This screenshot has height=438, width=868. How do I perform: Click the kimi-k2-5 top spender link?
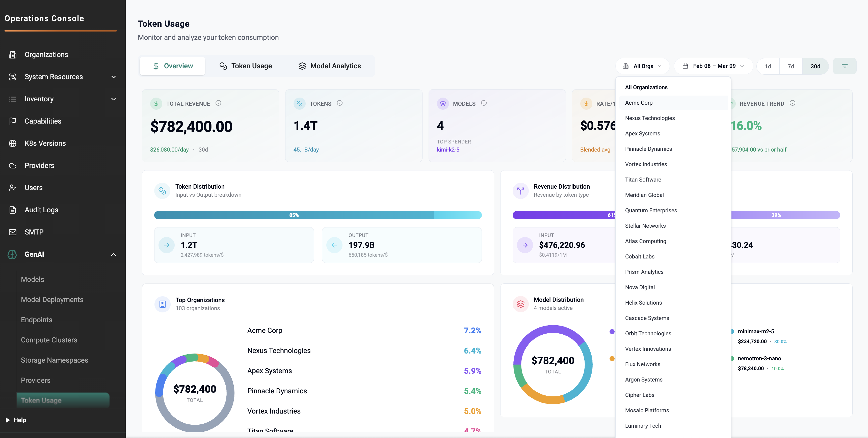point(448,150)
